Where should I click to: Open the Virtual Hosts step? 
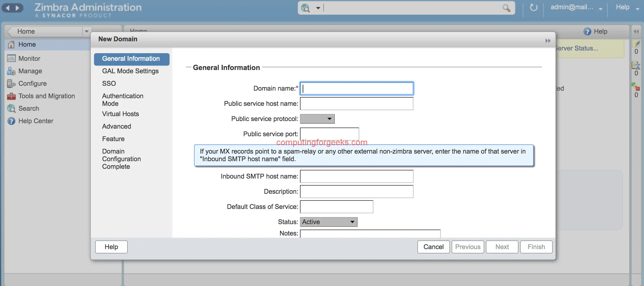tap(120, 114)
